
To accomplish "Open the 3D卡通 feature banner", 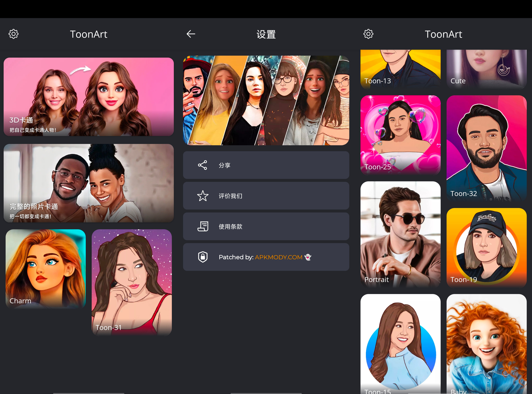I will [89, 96].
